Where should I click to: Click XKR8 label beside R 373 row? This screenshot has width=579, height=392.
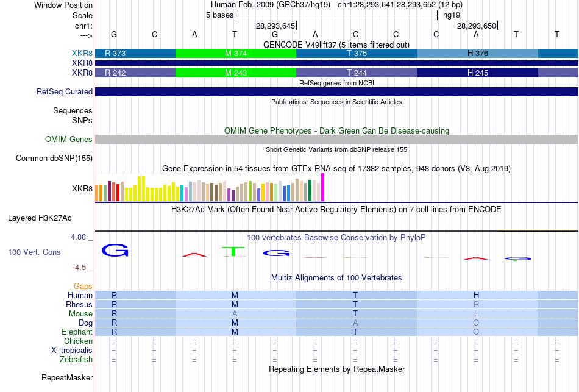82,53
